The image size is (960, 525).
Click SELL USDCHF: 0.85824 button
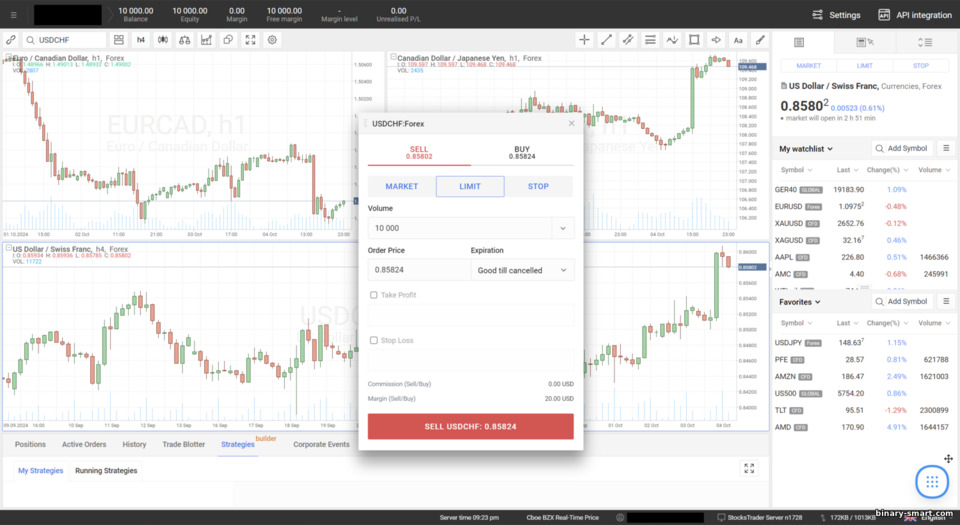[470, 426]
